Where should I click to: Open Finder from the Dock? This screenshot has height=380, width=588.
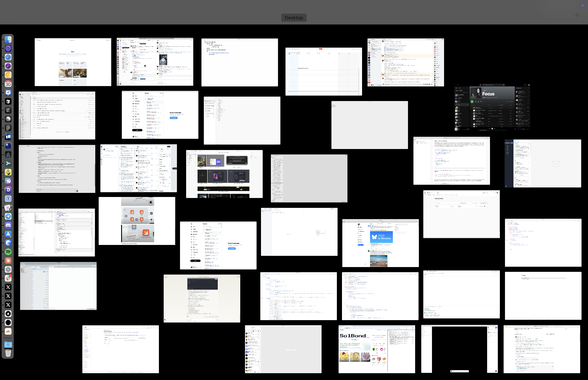[8, 39]
